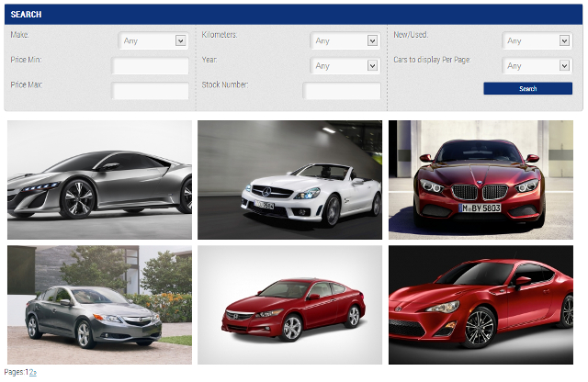Open the New/Used dropdown
Image resolution: width=588 pixels, height=382 pixels.
point(537,40)
